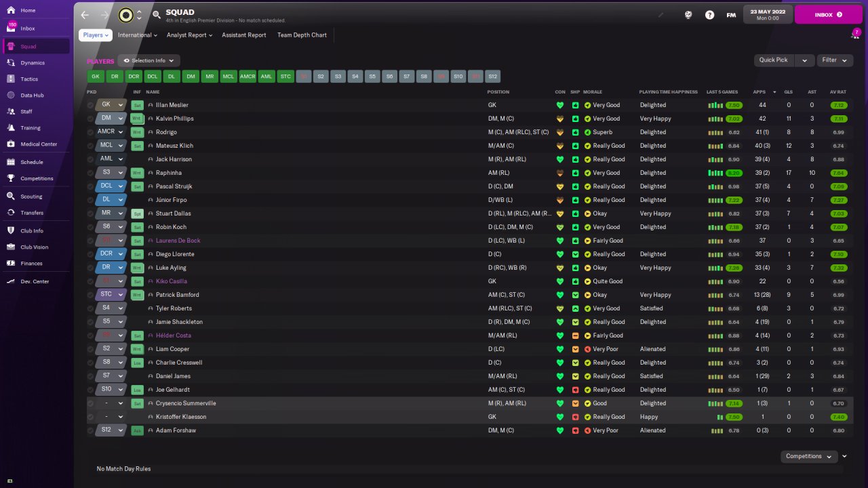Toggle selection circle for Jack Harrison
Screen dimensions: 868x488
(91, 159)
